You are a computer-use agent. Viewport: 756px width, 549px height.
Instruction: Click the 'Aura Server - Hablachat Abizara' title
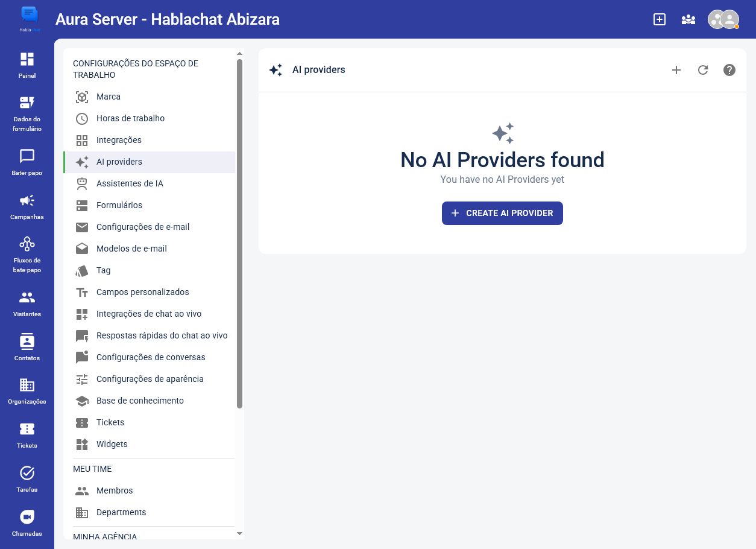coord(168,19)
